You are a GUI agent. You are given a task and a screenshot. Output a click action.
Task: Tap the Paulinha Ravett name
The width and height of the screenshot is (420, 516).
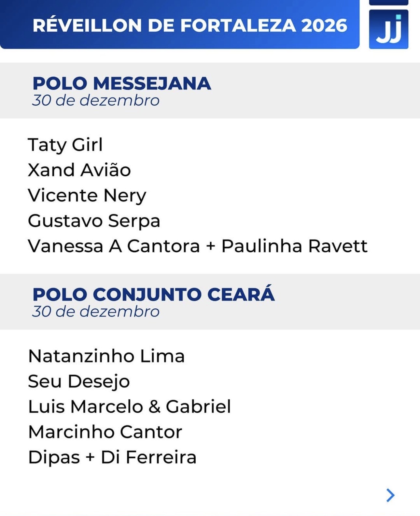(x=294, y=246)
